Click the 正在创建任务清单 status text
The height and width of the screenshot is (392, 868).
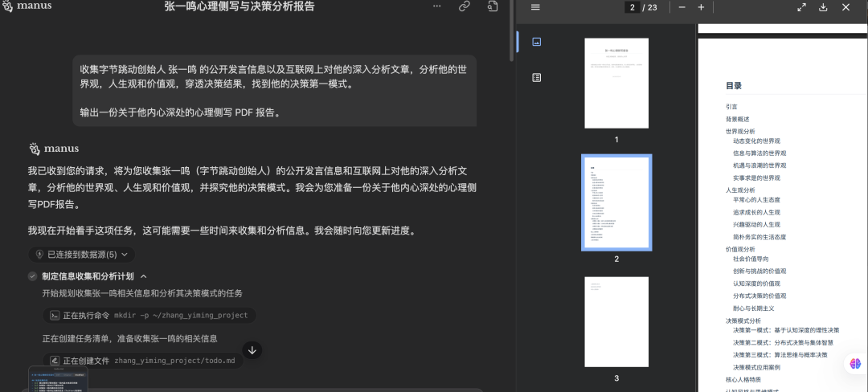pyautogui.click(x=129, y=338)
